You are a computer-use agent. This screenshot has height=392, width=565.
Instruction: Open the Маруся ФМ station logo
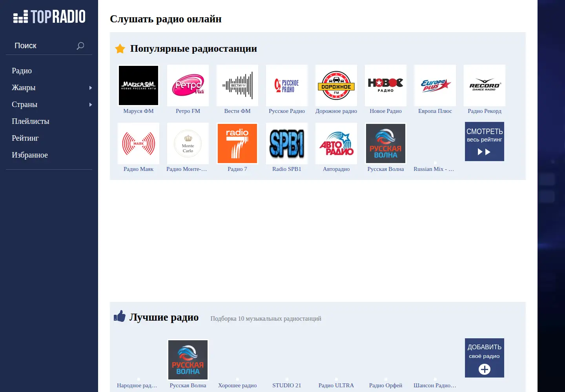click(139, 85)
